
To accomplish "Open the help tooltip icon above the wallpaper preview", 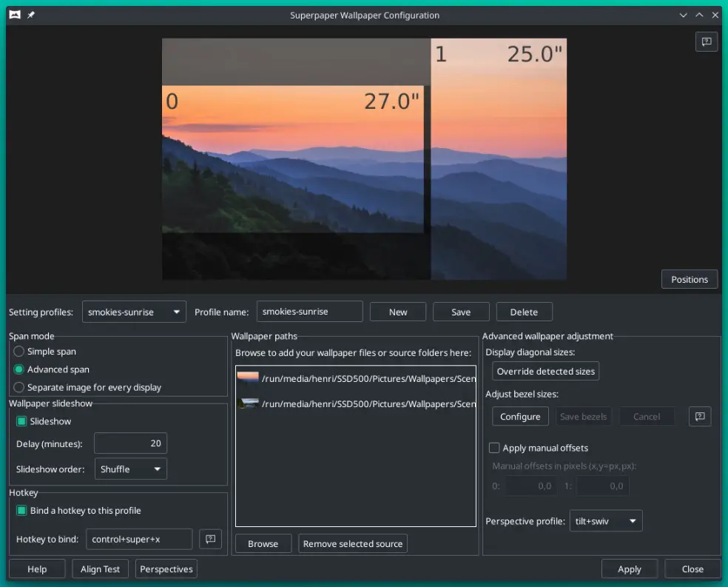I will (706, 41).
